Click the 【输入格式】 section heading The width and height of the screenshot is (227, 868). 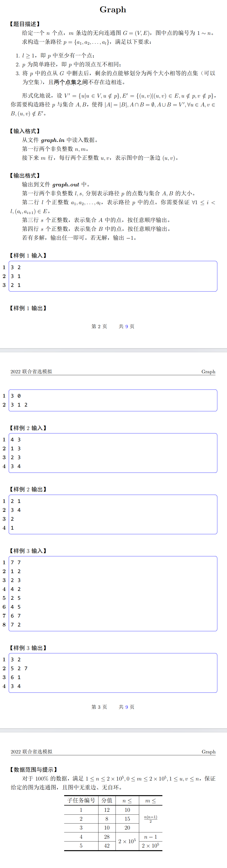click(25, 131)
